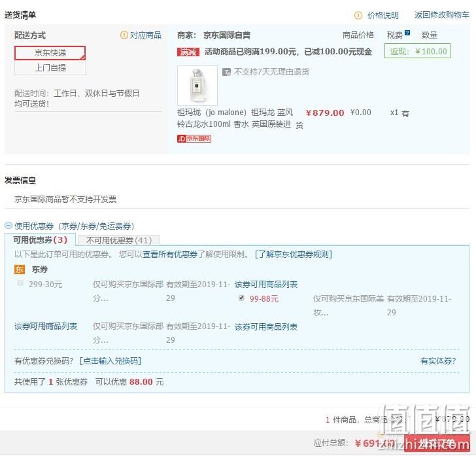Click the 对应商品 link
476x456 pixels.
tap(146, 35)
